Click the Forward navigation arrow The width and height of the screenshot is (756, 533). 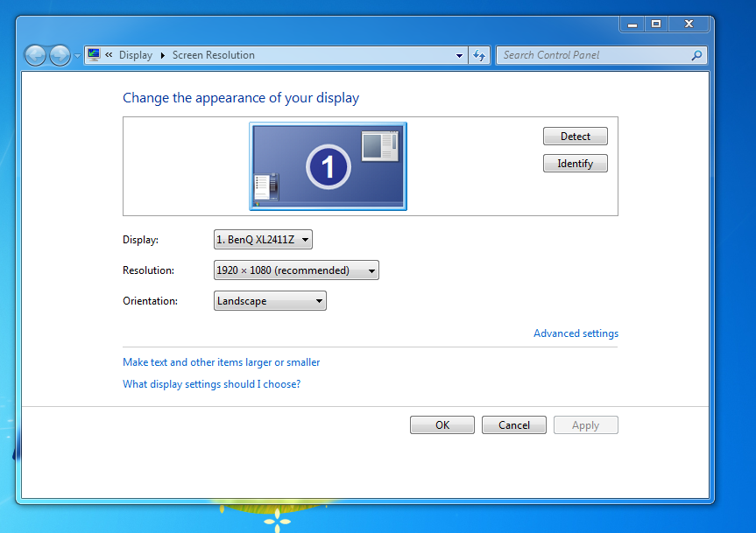point(60,55)
